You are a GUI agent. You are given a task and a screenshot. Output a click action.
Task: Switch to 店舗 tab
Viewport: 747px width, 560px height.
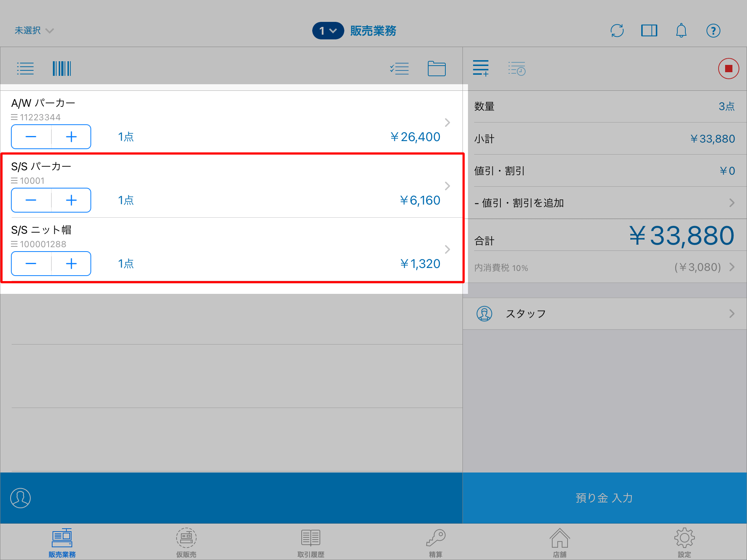pos(560,542)
